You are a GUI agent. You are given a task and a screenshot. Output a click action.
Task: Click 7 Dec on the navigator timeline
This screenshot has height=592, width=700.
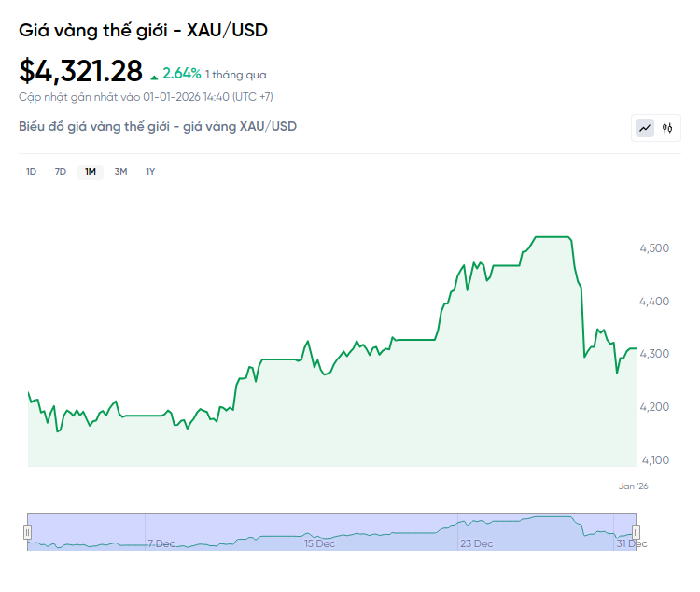[x=161, y=543]
